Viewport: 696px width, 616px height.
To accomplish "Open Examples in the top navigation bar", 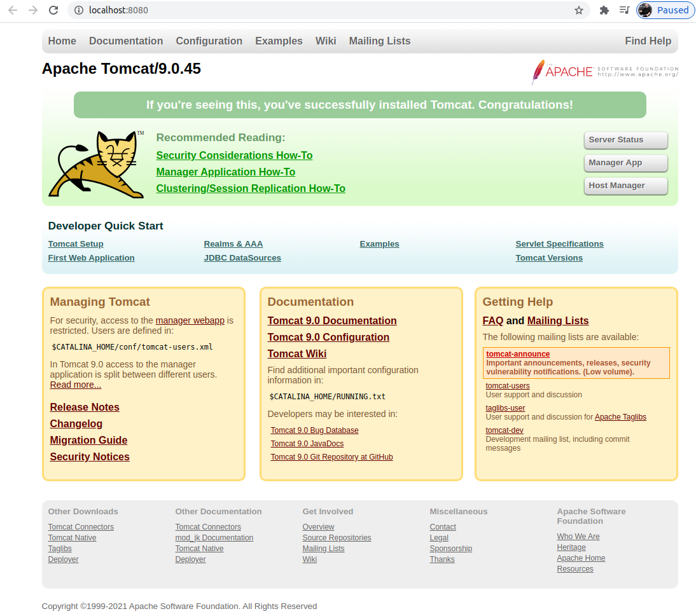I will 279,41.
